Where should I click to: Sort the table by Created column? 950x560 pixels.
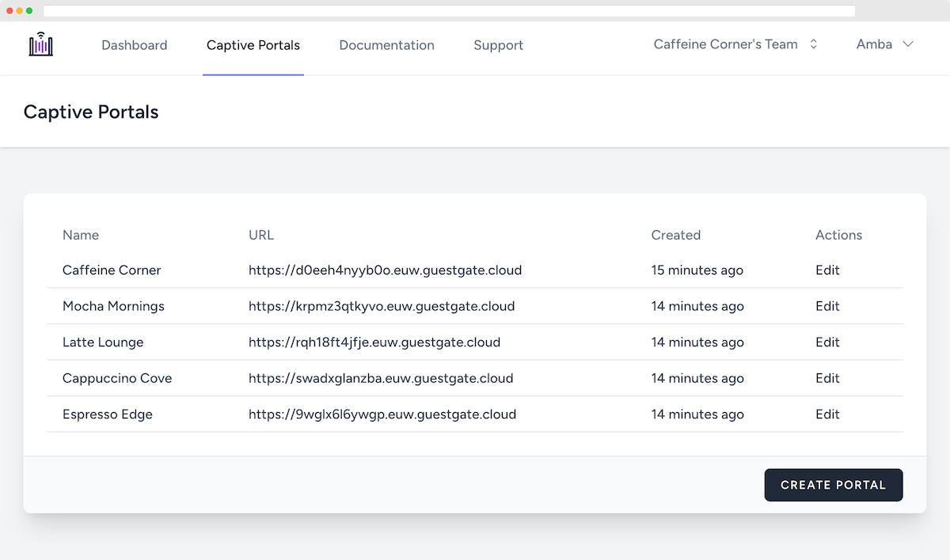pyautogui.click(x=675, y=235)
